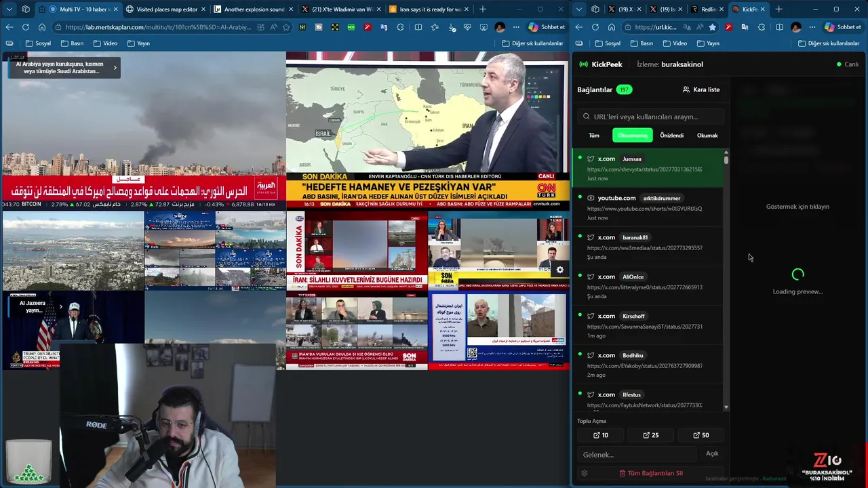Open profile avatar in right window toolbar
Screen dimensions: 868x488
click(x=796, y=27)
